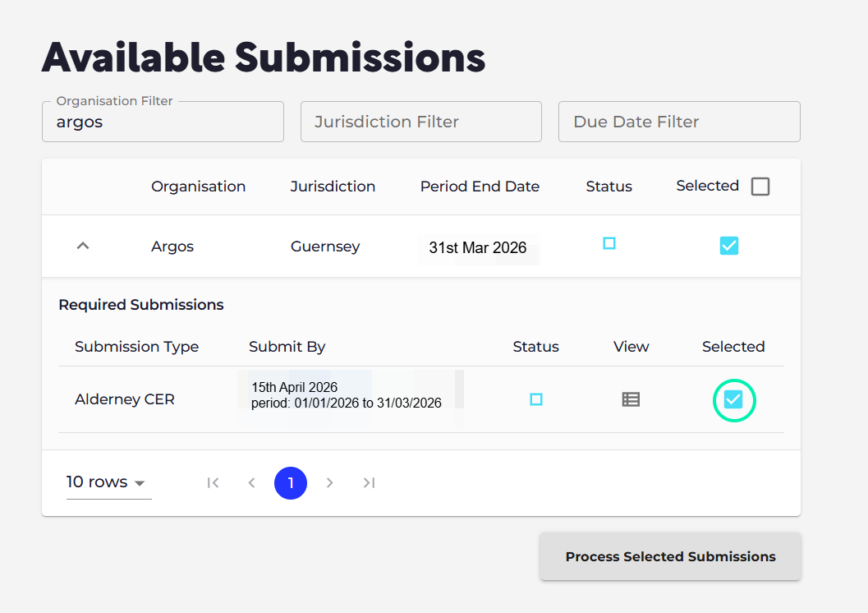Screen dimensions: 868x613
Task: Go to next page arrow
Action: pos(330,483)
